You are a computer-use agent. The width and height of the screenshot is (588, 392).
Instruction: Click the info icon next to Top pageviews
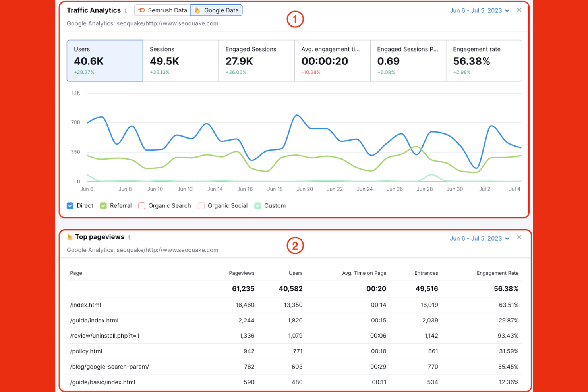(130, 237)
